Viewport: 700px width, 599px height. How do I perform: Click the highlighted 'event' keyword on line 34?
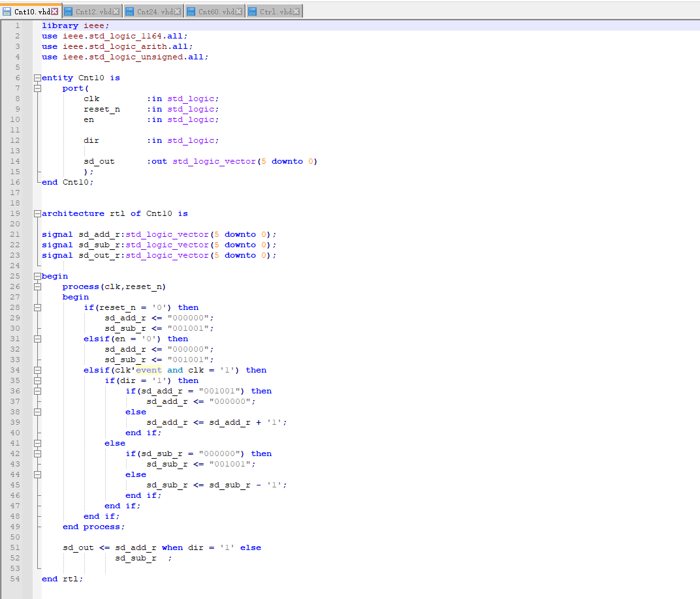click(x=149, y=370)
